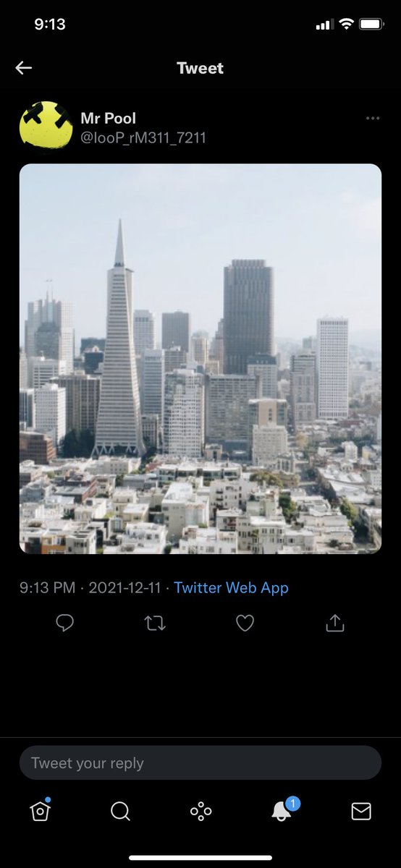Screen dimensions: 401x868
Task: Tap the share upload icon
Action: point(334,623)
